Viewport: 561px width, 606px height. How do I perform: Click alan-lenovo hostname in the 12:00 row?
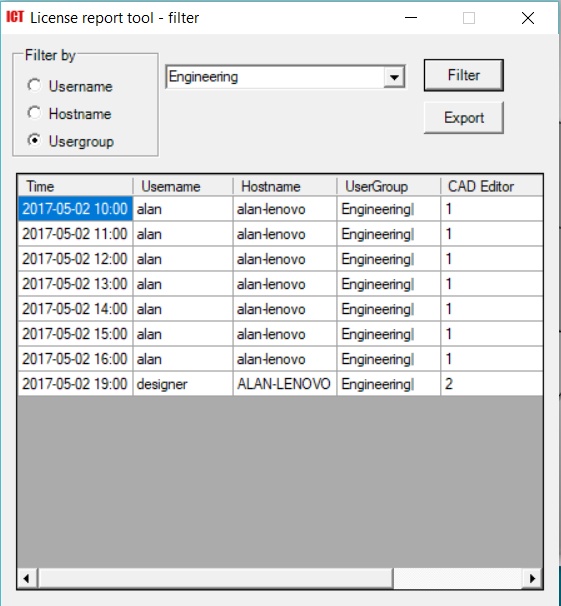[x=285, y=259]
